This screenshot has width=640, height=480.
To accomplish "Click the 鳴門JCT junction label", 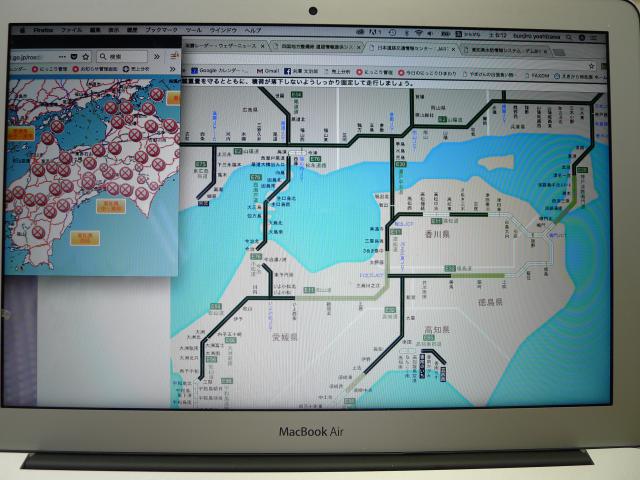I will point(558,236).
